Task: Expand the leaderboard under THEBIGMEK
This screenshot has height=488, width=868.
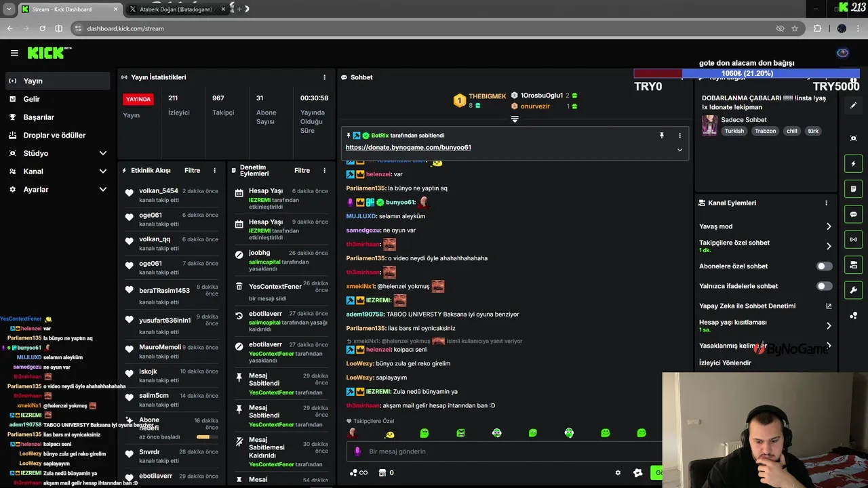Action: click(x=515, y=119)
